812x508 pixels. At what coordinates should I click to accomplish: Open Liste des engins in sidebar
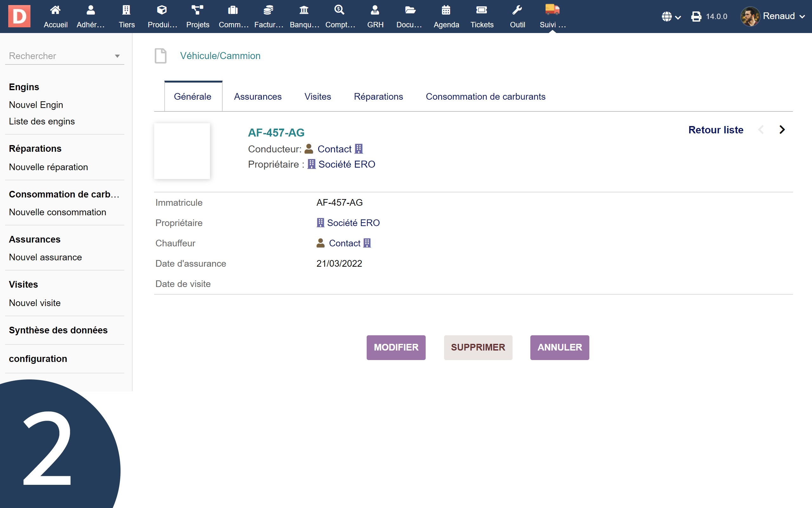click(x=42, y=121)
